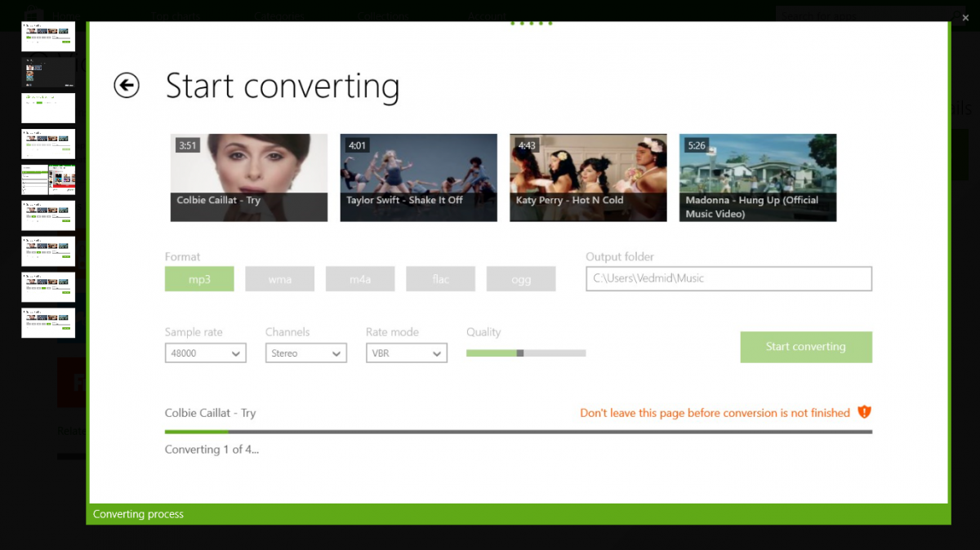Click the Start converting green button
This screenshot has width=980, height=550.
click(x=806, y=347)
